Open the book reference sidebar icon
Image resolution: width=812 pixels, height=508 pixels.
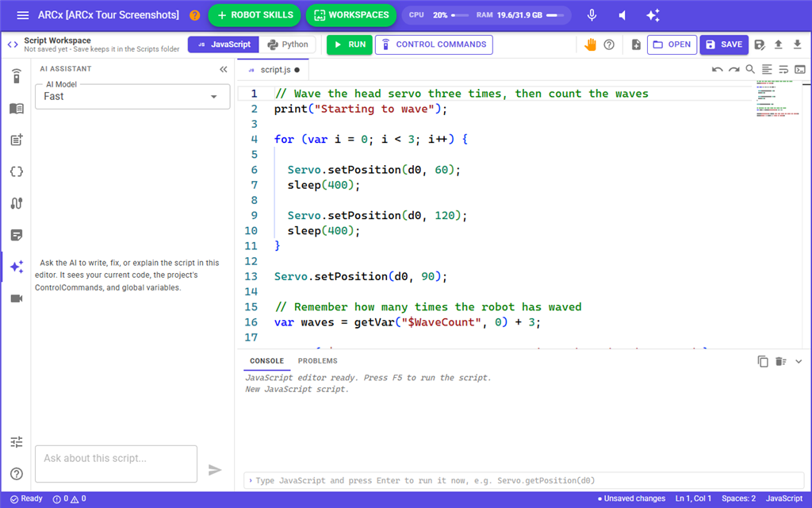click(x=17, y=108)
